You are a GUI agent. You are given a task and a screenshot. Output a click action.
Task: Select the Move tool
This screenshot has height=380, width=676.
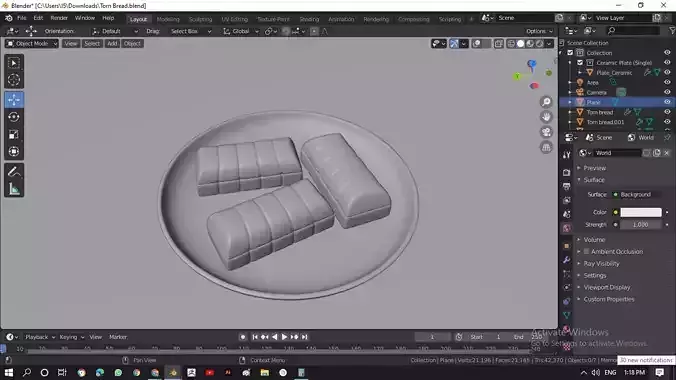click(14, 100)
